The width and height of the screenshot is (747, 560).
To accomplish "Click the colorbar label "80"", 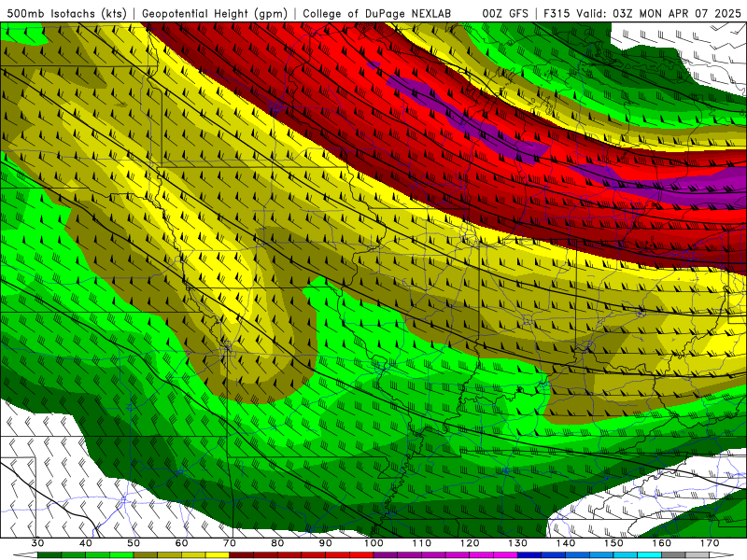I will [277, 543].
